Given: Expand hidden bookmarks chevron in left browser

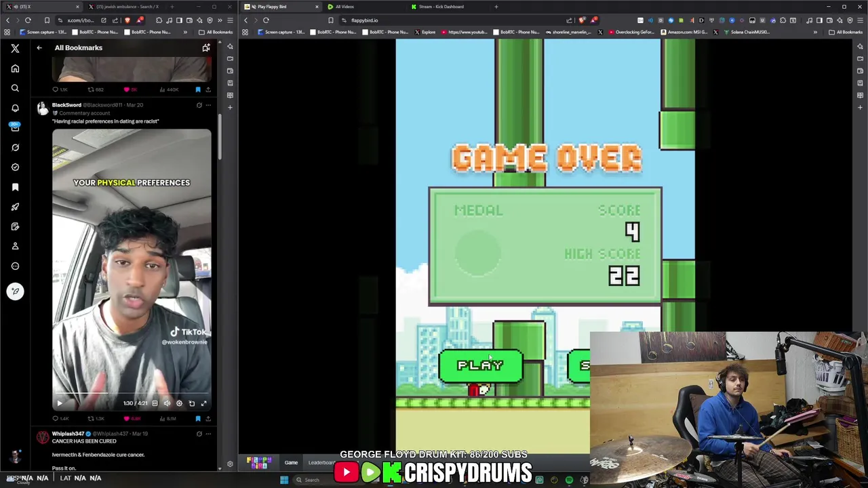Looking at the screenshot, I should [185, 32].
